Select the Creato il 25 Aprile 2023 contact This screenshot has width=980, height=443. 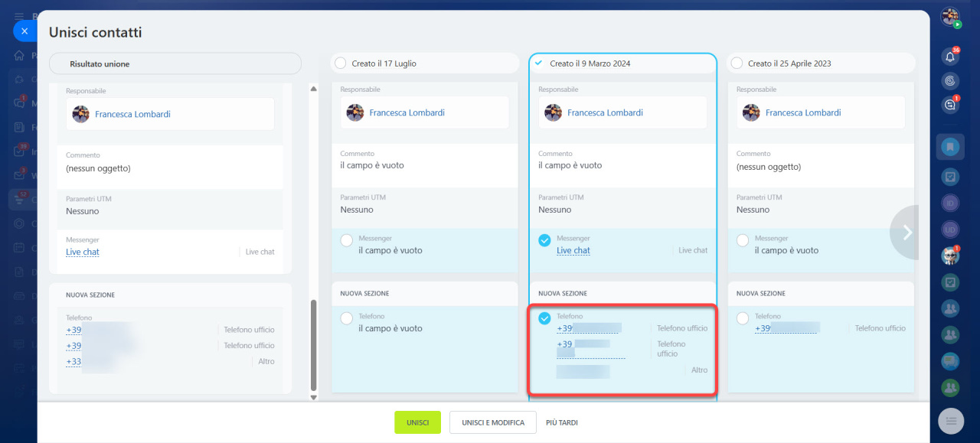[x=737, y=64]
